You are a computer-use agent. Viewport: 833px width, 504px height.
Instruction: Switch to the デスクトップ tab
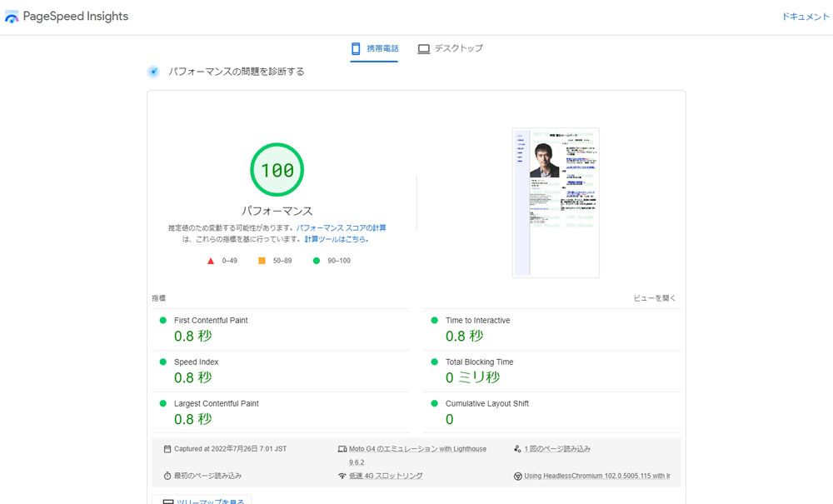tap(451, 48)
